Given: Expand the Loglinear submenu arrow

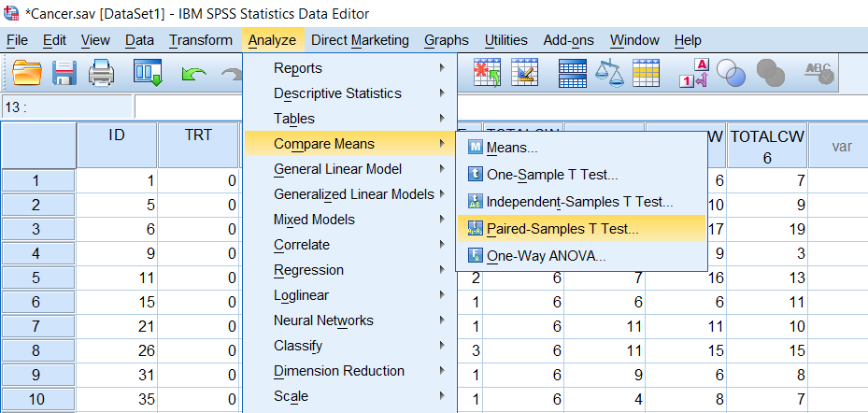Looking at the screenshot, I should pos(442,294).
